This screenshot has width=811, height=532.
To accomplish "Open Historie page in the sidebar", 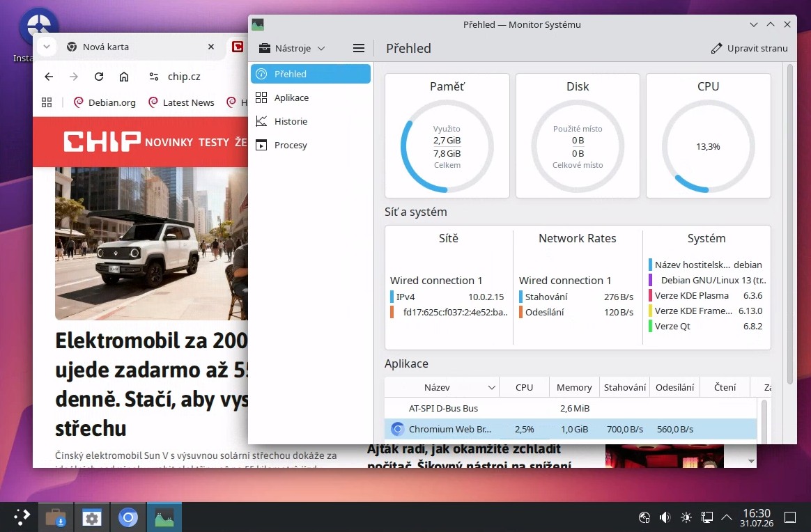I will click(x=310, y=121).
